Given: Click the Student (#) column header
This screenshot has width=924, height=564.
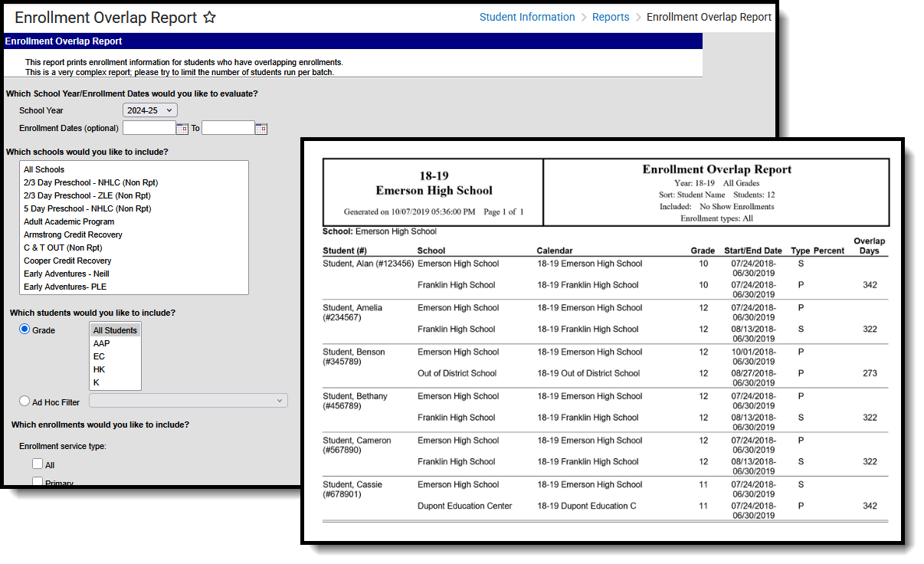Looking at the screenshot, I should pyautogui.click(x=344, y=251).
